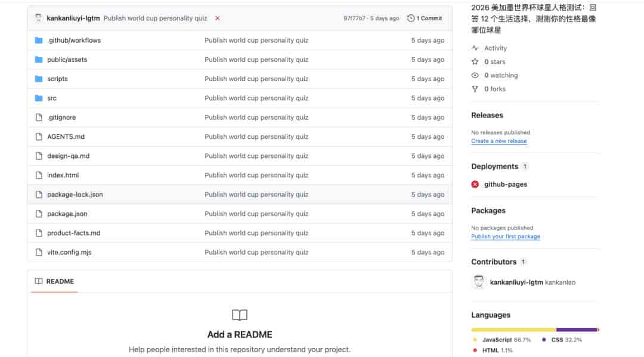Click the Add a README heading
Viewport: 644px width, 357px height.
[240, 334]
